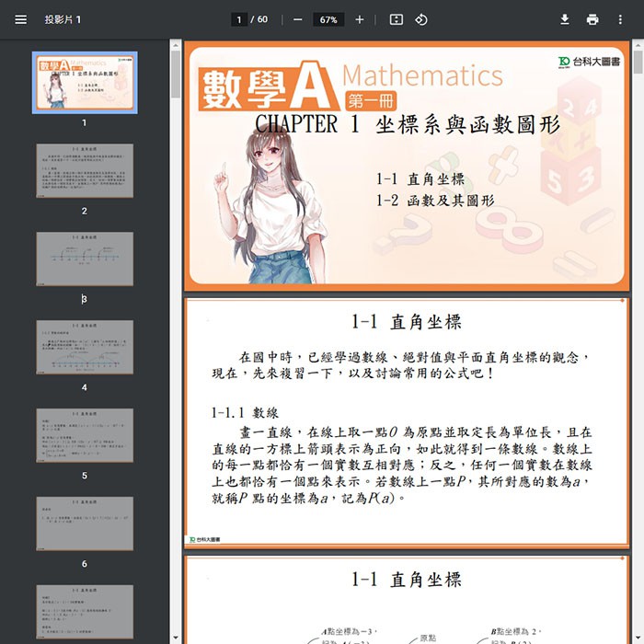Click the page number input field
Viewport: 644px width, 644px height.
tap(239, 19)
